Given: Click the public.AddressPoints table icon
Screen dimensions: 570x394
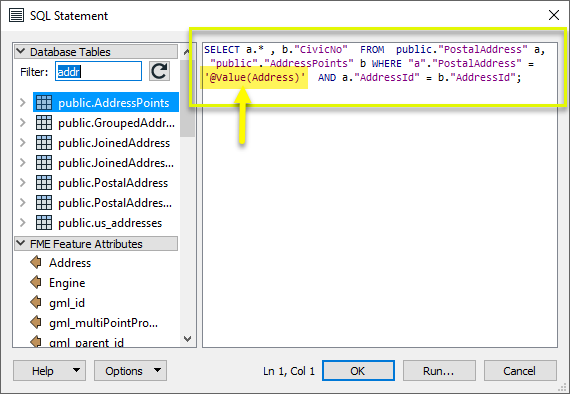Looking at the screenshot, I should [x=44, y=102].
